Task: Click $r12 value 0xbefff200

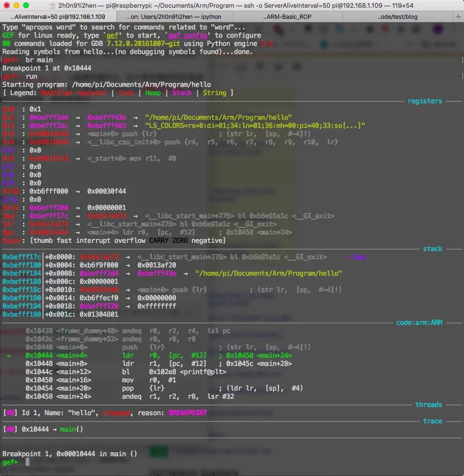Action: pos(49,208)
